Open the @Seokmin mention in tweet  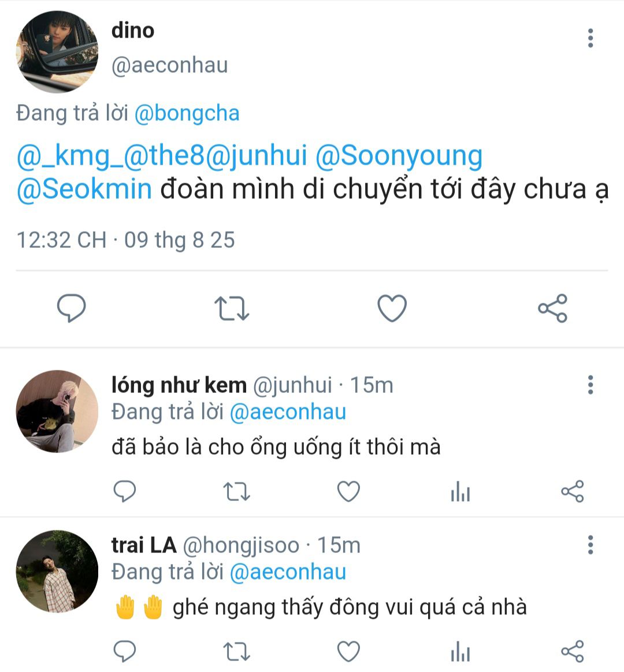[x=84, y=189]
